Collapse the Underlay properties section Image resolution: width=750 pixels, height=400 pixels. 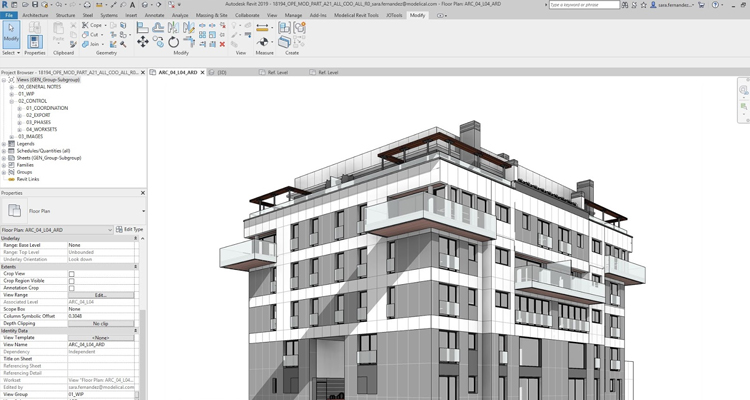click(x=136, y=238)
